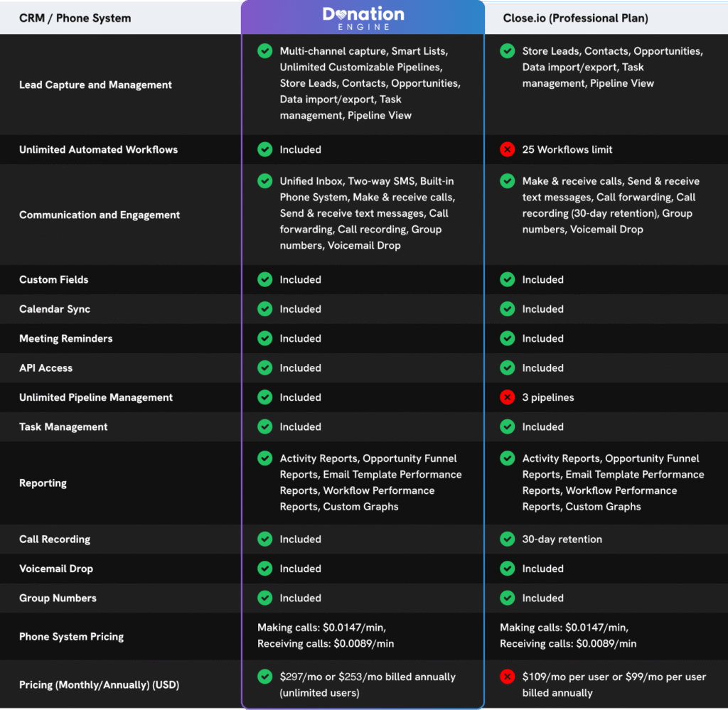
Task: Click red X icon beside $109/mo per user
Action: click(x=507, y=677)
